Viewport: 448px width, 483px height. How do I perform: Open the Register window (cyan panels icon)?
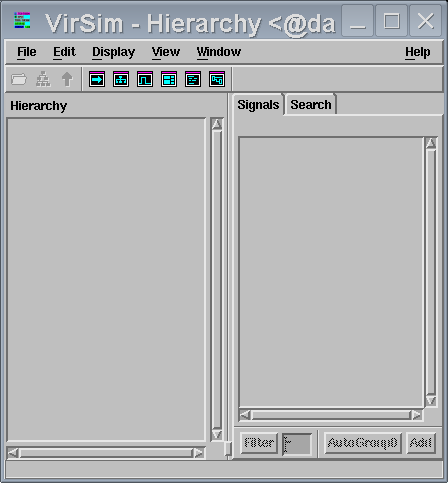pos(169,79)
